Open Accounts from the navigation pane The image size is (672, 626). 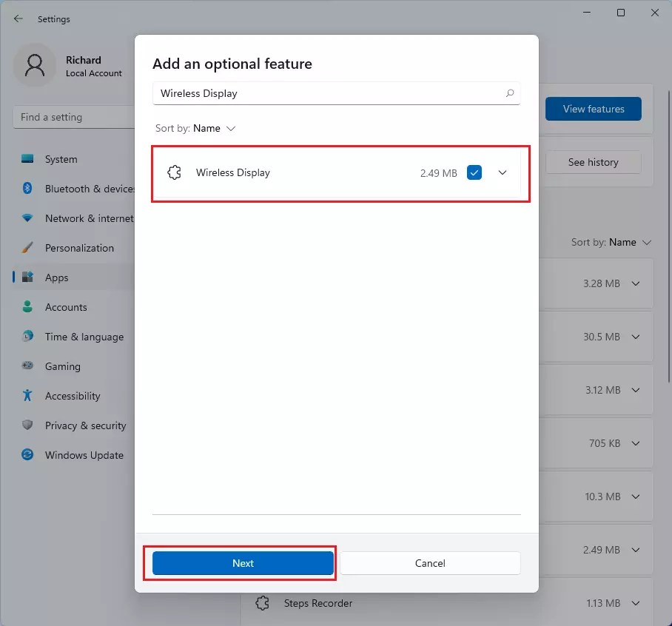66,307
